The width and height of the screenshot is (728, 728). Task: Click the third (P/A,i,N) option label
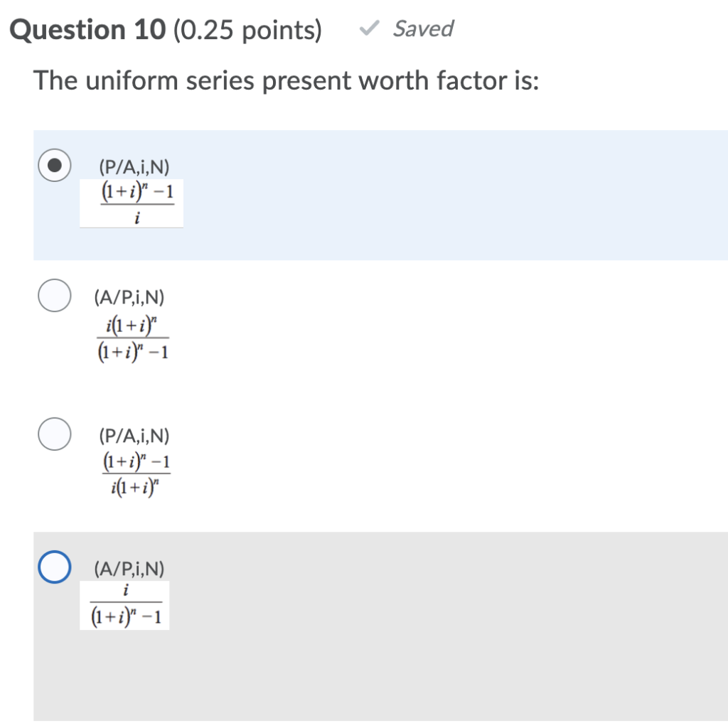pyautogui.click(x=134, y=434)
